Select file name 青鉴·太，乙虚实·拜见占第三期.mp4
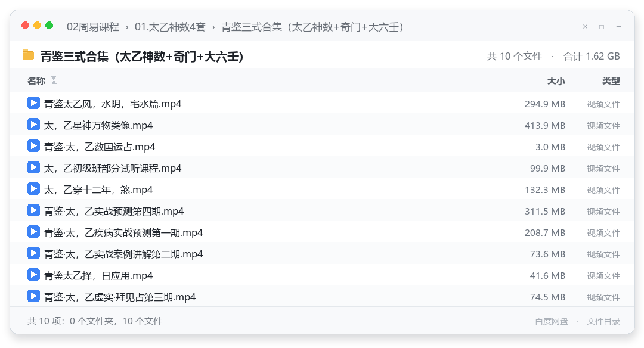The width and height of the screenshot is (644, 348). (120, 297)
